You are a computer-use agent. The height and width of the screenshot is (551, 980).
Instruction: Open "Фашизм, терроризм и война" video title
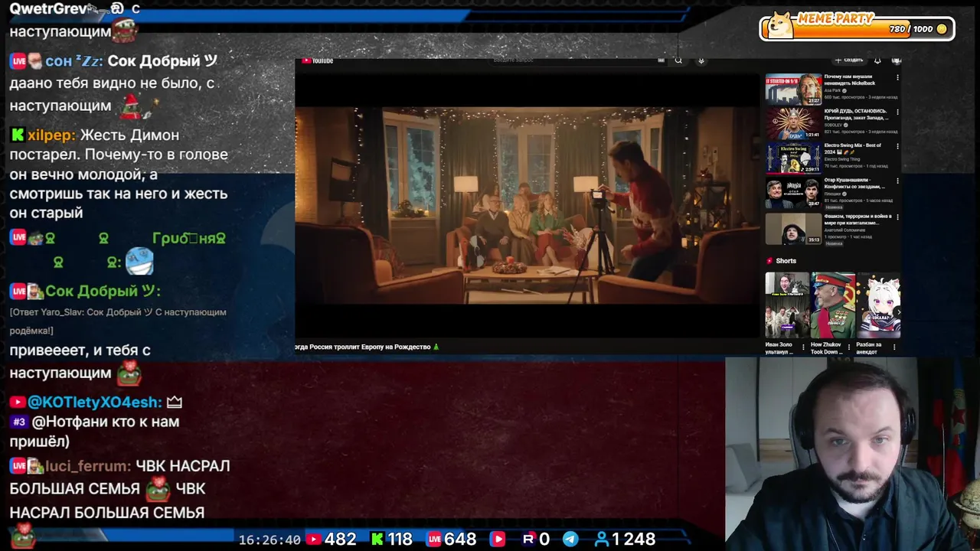(x=857, y=219)
